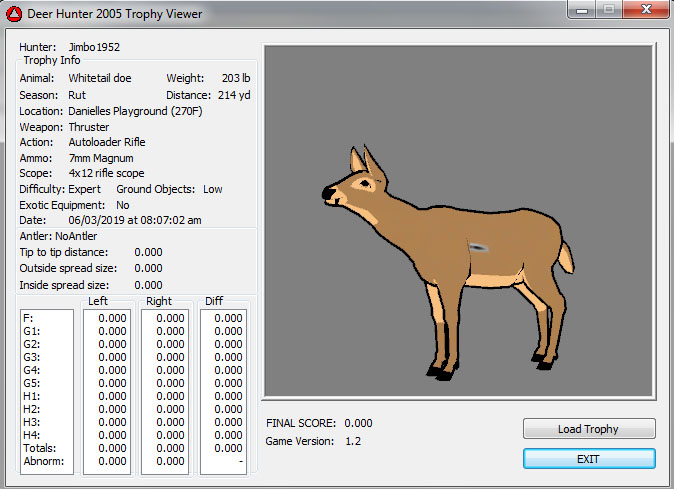Maximize the Trophy Viewer window

coord(610,12)
